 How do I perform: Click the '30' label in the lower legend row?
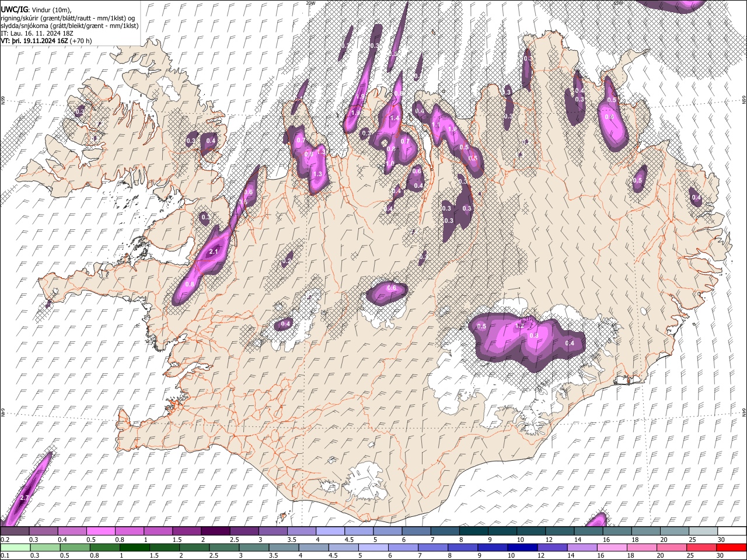720,556
